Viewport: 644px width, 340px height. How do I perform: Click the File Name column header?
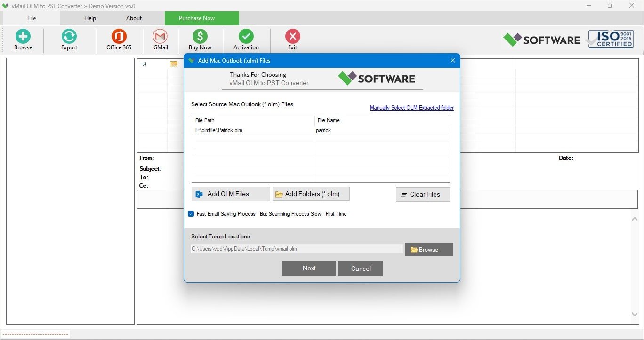pos(382,120)
